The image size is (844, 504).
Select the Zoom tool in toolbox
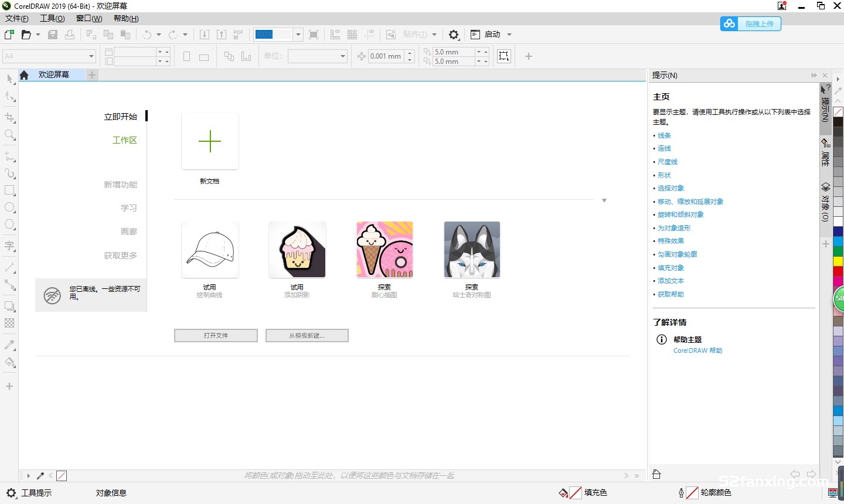click(9, 135)
